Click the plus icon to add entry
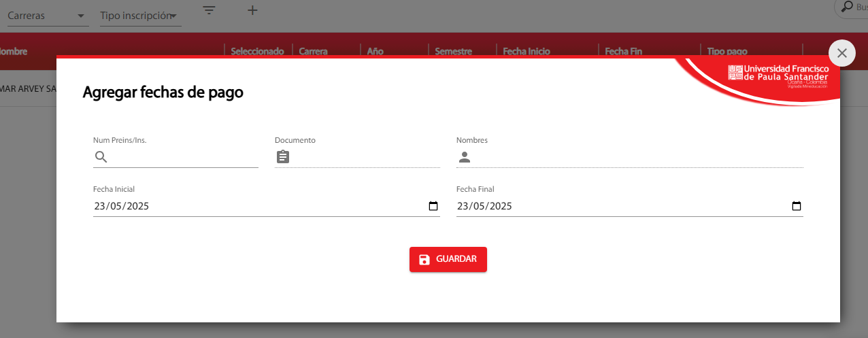 (252, 10)
